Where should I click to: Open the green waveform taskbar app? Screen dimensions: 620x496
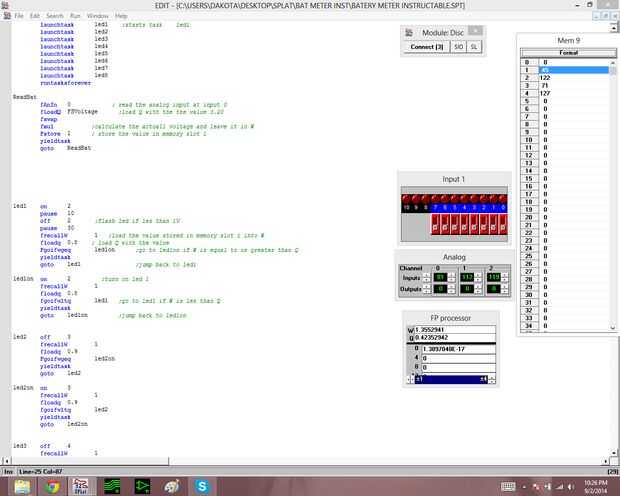tap(112, 486)
